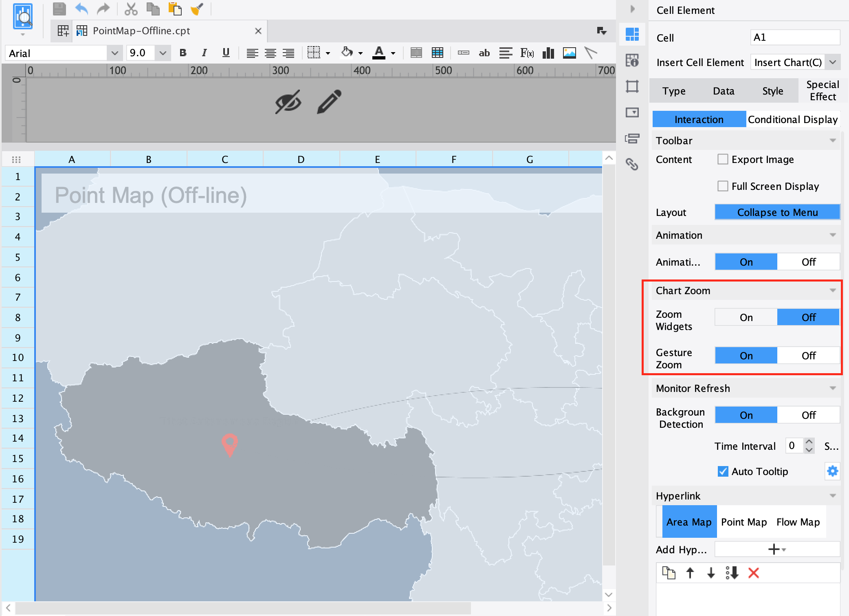Open the Floating Element sidebar panel
849x616 pixels.
632,86
